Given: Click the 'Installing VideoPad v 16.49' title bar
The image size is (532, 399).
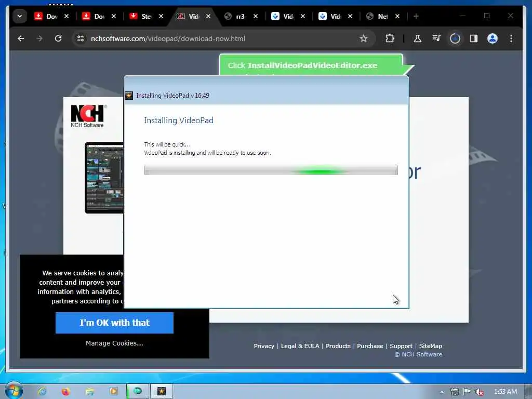Looking at the screenshot, I should click(267, 96).
